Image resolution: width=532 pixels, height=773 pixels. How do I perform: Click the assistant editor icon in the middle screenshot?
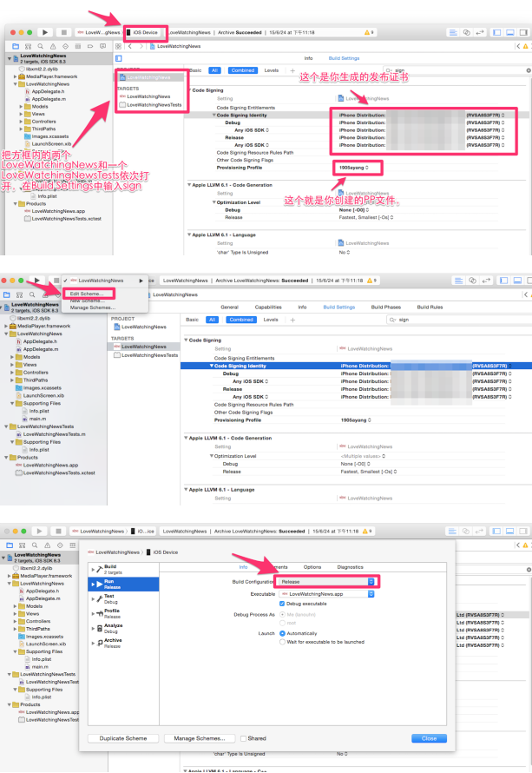click(472, 281)
